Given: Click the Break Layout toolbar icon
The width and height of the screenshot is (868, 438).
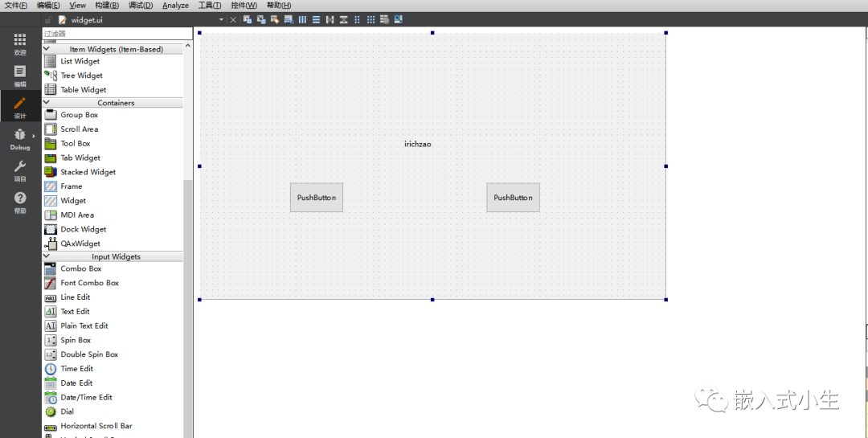Looking at the screenshot, I should [384, 19].
